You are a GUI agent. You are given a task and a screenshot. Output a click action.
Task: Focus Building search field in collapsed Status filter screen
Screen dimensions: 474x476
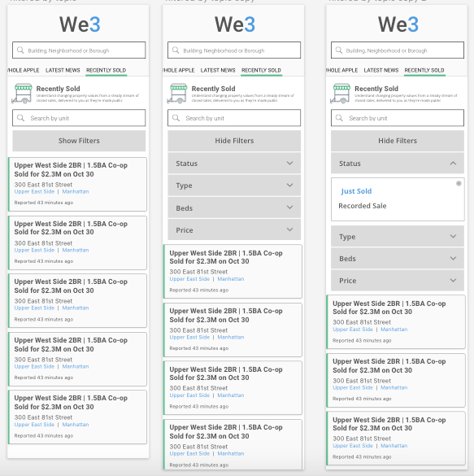[x=234, y=50]
